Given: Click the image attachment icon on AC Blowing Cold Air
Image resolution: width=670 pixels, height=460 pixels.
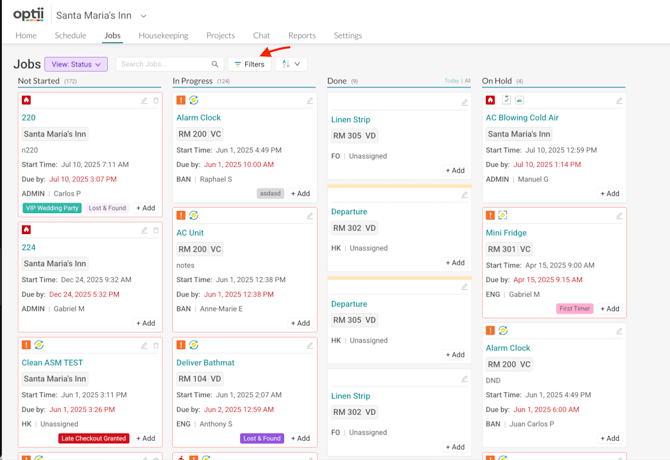Looking at the screenshot, I should click(519, 100).
